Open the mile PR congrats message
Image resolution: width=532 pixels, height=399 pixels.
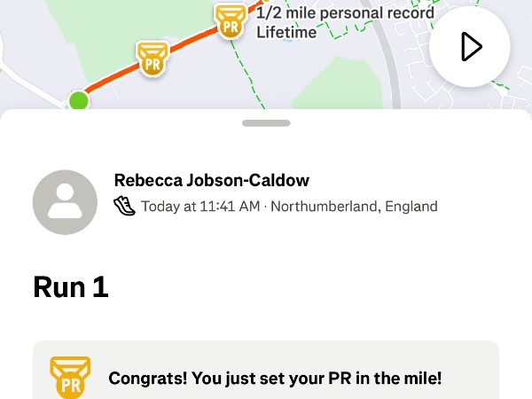(x=275, y=379)
